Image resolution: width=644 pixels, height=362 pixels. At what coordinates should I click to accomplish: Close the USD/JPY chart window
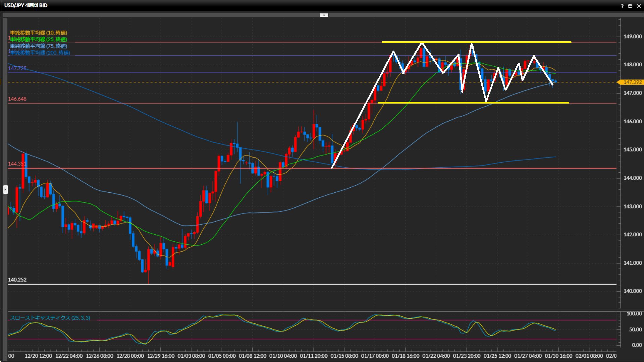[x=639, y=6]
